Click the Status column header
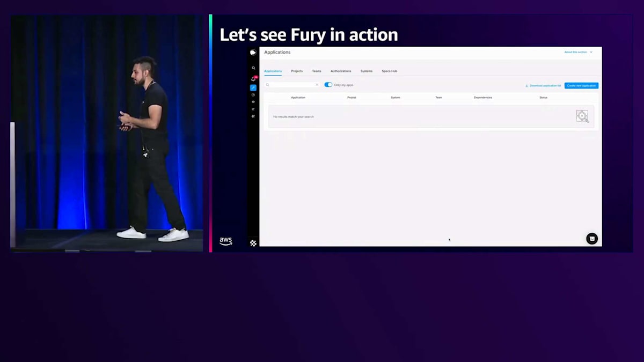The height and width of the screenshot is (362, 644). (544, 98)
